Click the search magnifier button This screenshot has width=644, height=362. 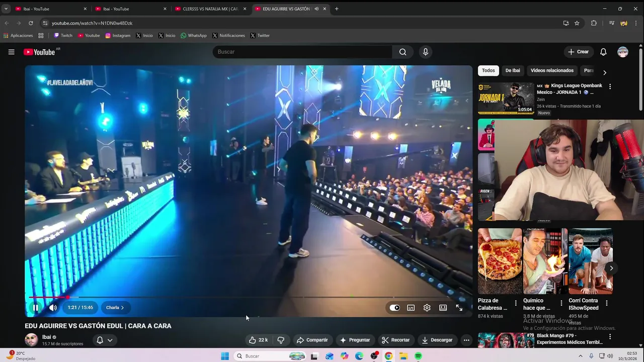[403, 52]
